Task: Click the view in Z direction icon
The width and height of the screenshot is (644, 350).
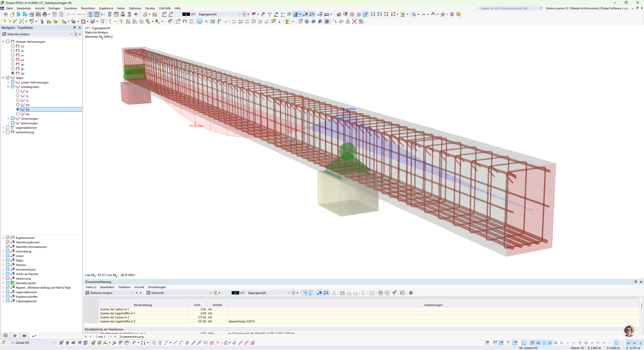Action: click(386, 14)
